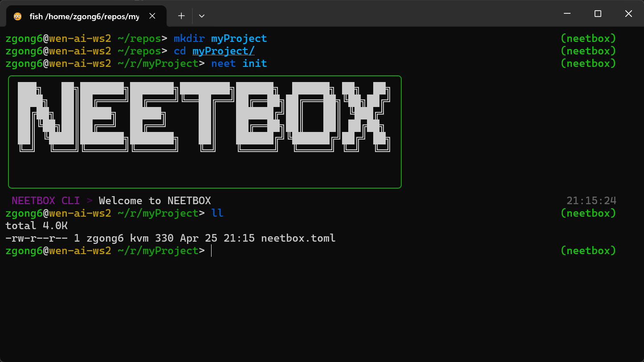
Task: Open the underlined myProject/ directory link
Action: coord(223,51)
